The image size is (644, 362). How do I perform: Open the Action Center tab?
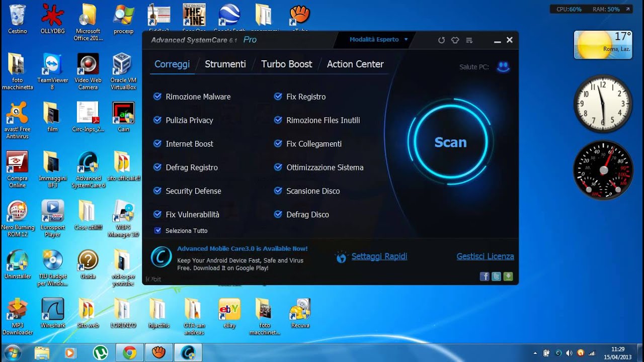355,64
